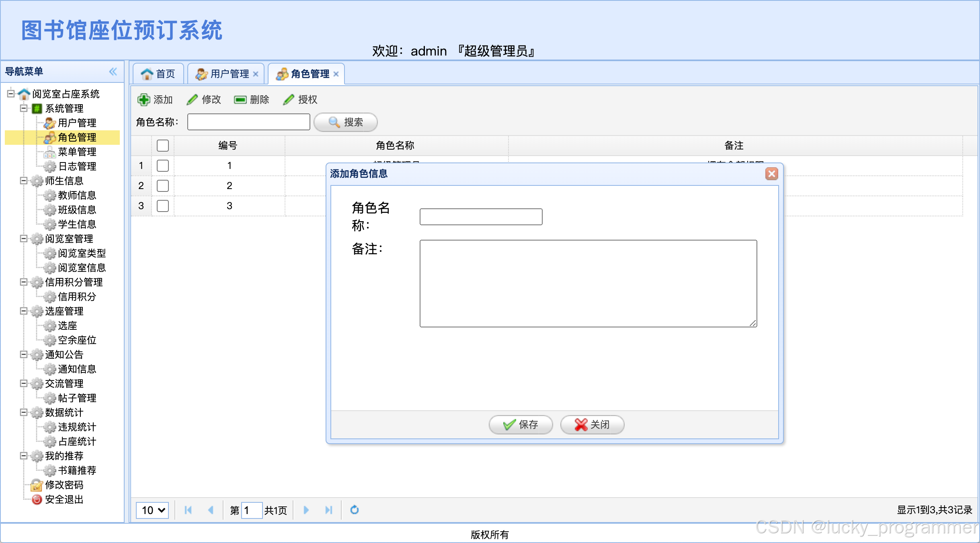Click the Edit (修改) pencil icon
The width and height of the screenshot is (980, 543).
pos(192,99)
